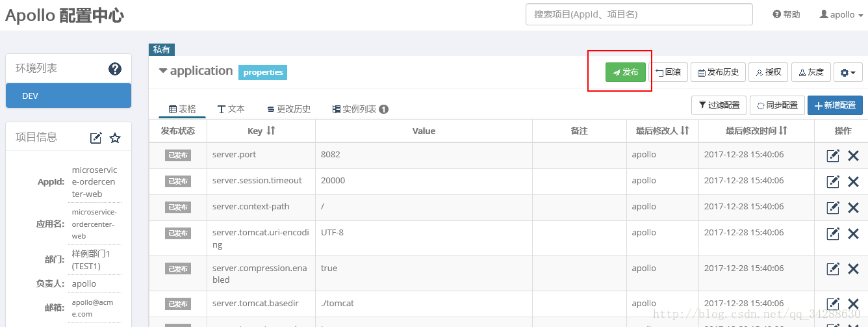Click the 过滤配置 button
This screenshot has height=327, width=868.
coord(719,105)
